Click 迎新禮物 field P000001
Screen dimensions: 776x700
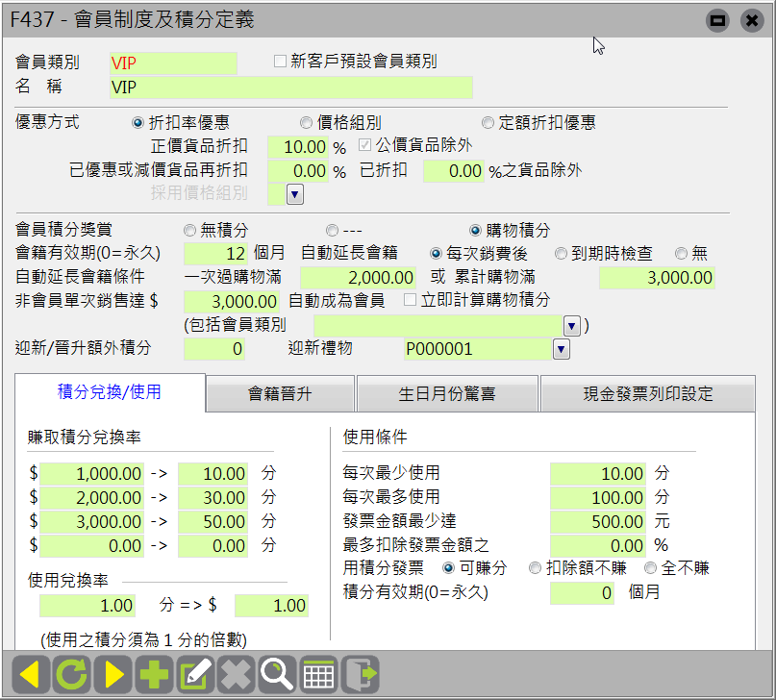coord(478,349)
